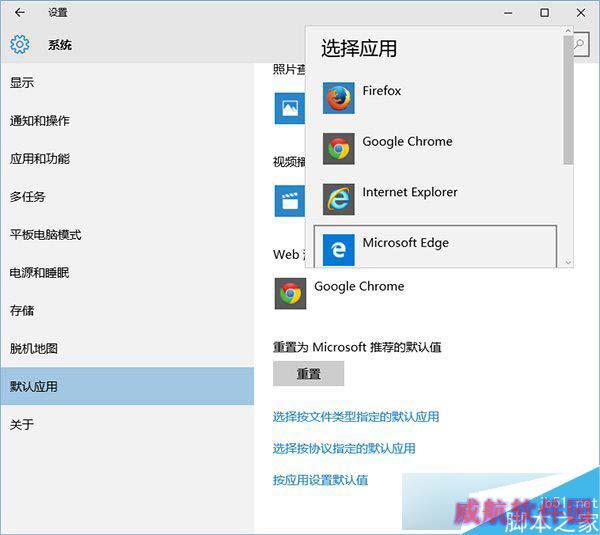
Task: Click the System gear icon
Action: 20,44
